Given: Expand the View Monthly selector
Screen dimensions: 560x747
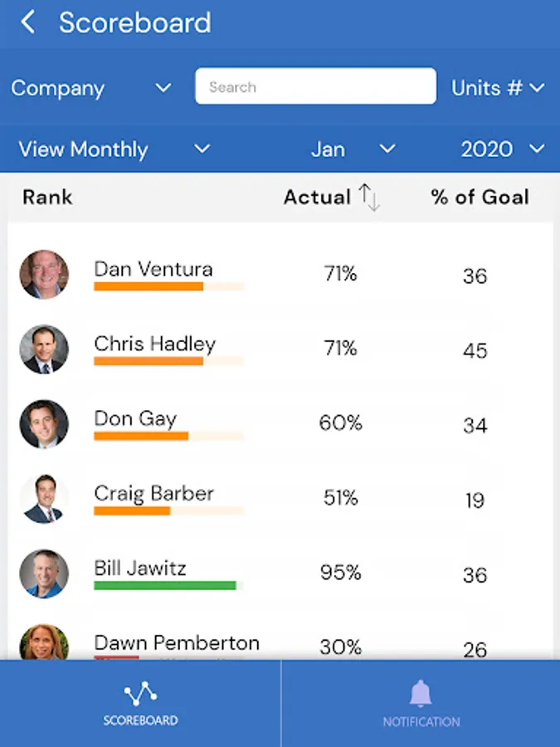Looking at the screenshot, I should point(114,149).
